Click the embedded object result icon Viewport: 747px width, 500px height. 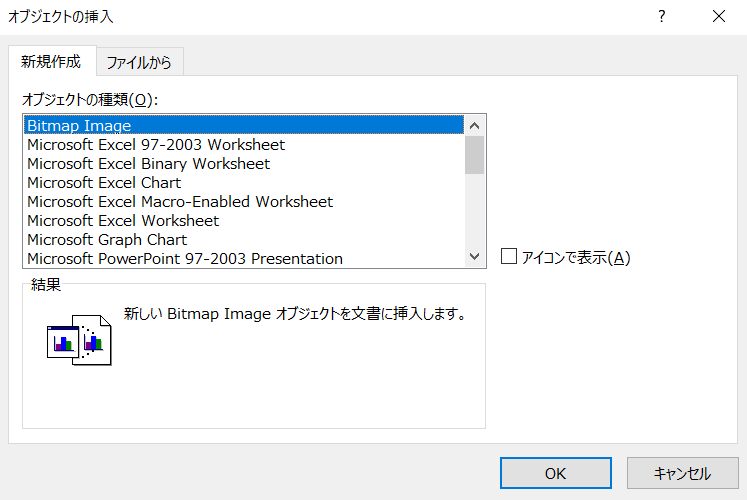point(79,340)
